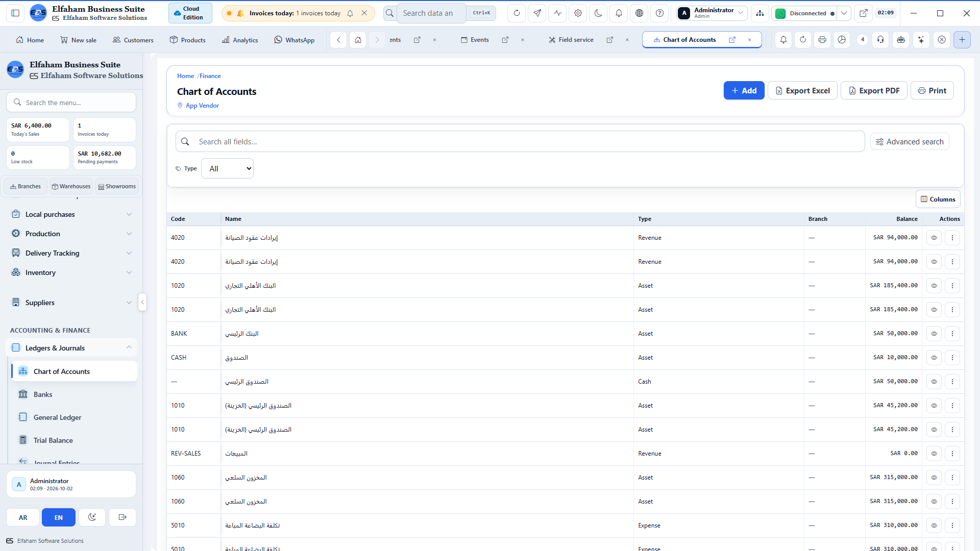Switch to the Field service tab
This screenshot has width=980, height=551.
[571, 40]
